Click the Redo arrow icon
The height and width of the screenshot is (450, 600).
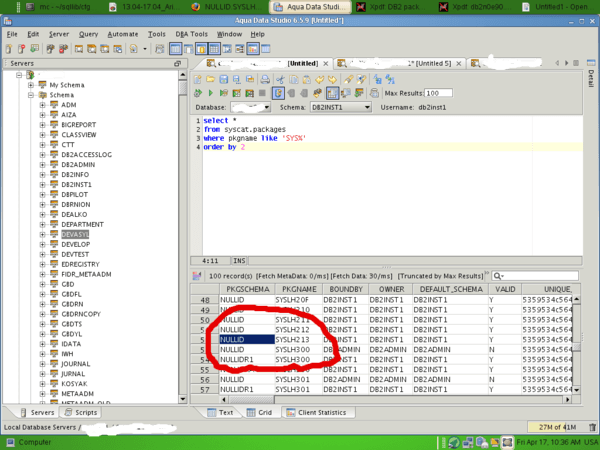tap(332, 79)
